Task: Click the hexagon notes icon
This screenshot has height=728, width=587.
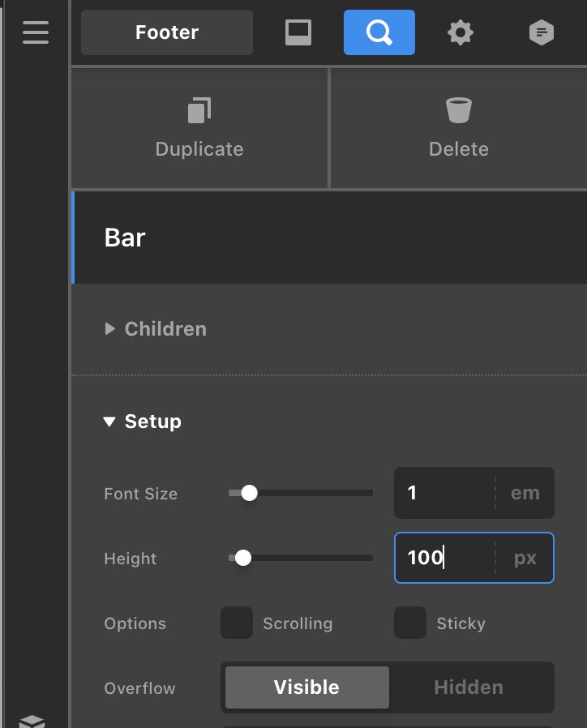Action: (542, 32)
